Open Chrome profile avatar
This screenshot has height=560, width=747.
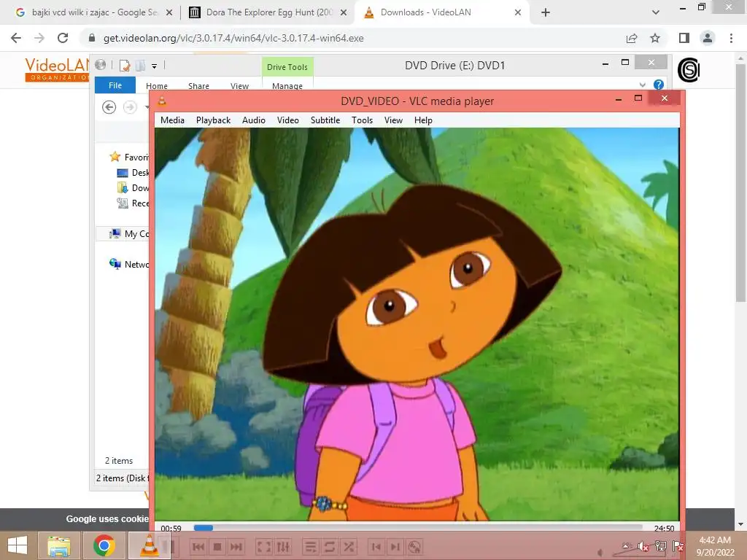click(708, 38)
